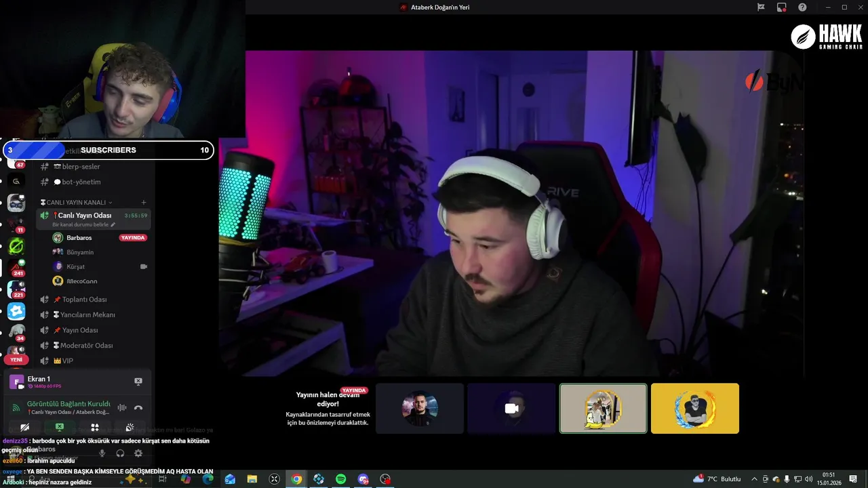Disconnect from the voice call
Image resolution: width=868 pixels, height=488 pixels.
click(x=138, y=407)
